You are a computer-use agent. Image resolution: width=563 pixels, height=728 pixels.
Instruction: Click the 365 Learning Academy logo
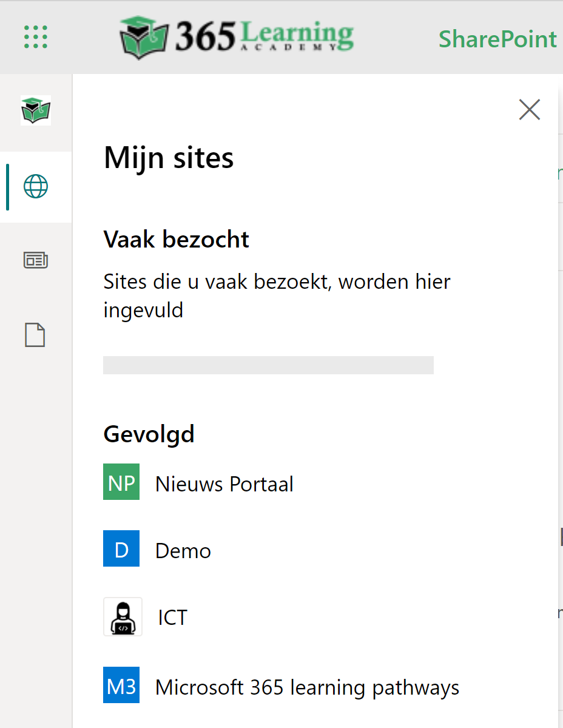coord(237,37)
